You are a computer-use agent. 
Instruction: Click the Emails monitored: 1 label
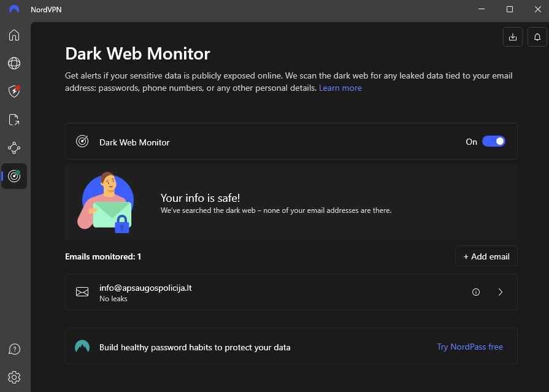tap(103, 257)
